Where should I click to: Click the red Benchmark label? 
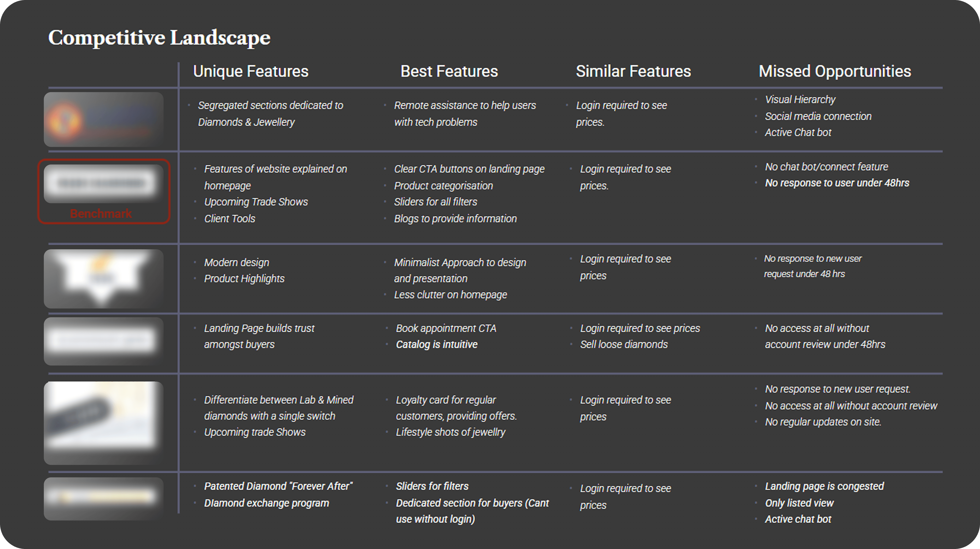tap(101, 214)
